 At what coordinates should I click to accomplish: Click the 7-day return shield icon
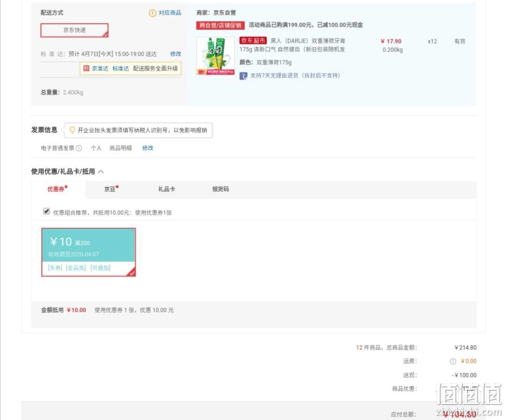click(x=243, y=76)
